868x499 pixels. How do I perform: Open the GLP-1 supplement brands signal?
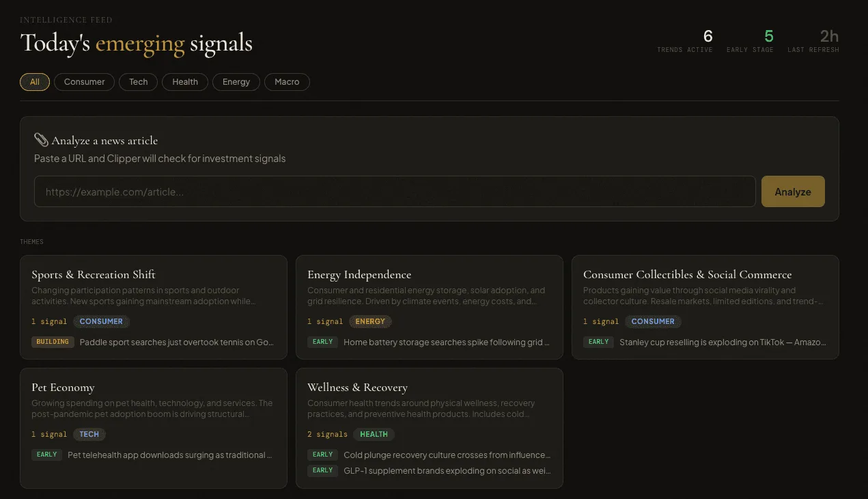[x=447, y=471]
